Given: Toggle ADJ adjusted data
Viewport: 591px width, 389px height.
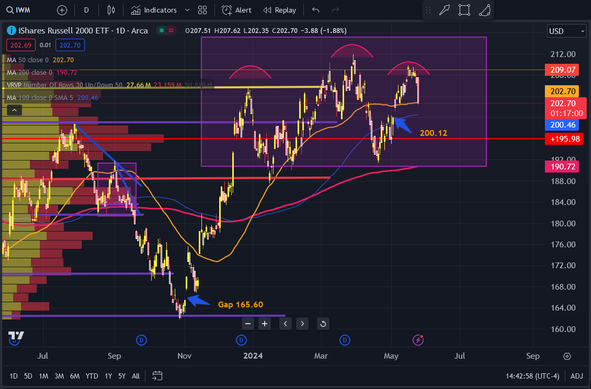Looking at the screenshot, I should click(577, 376).
